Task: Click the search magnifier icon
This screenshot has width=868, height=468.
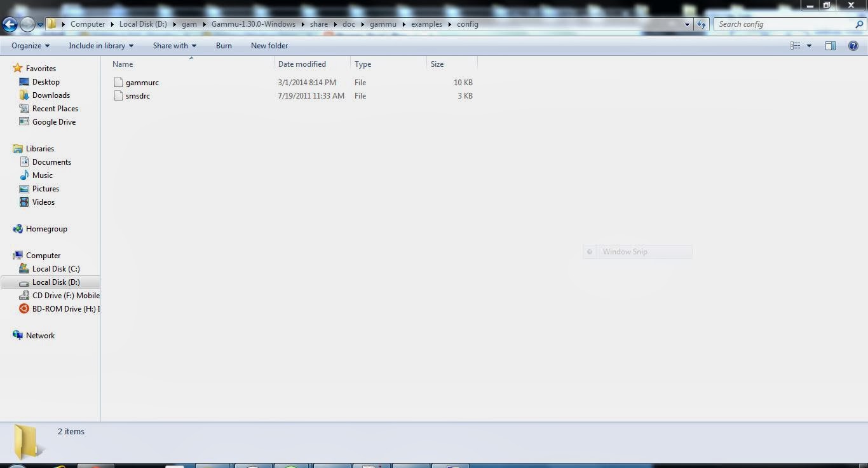Action: (859, 24)
